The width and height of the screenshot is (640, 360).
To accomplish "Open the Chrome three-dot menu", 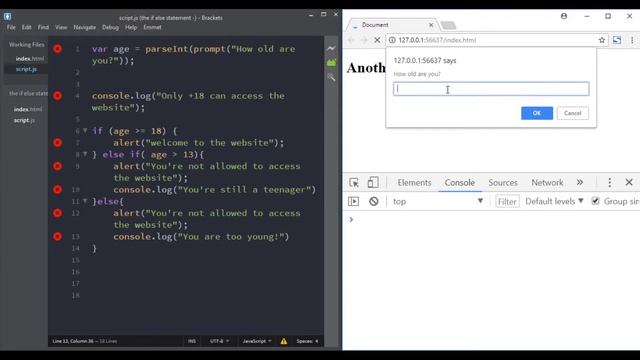I will [632, 40].
